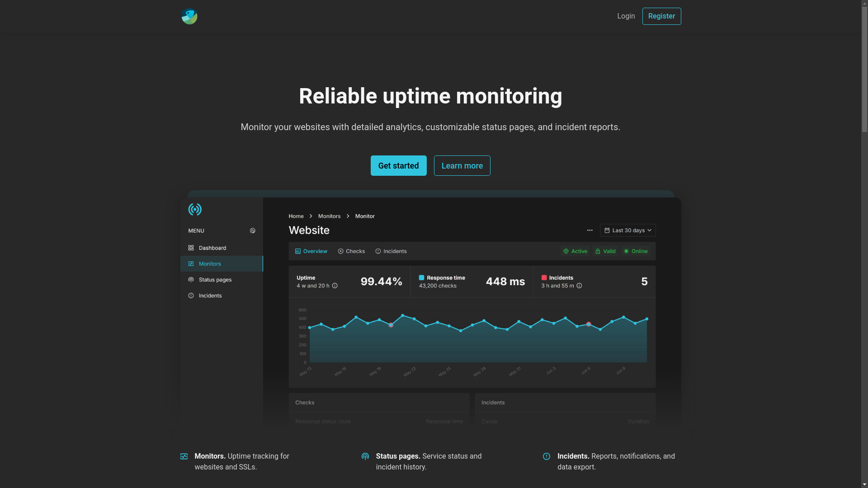The image size is (868, 488).
Task: Click the cyan Response time legend swatch
Action: 421,277
